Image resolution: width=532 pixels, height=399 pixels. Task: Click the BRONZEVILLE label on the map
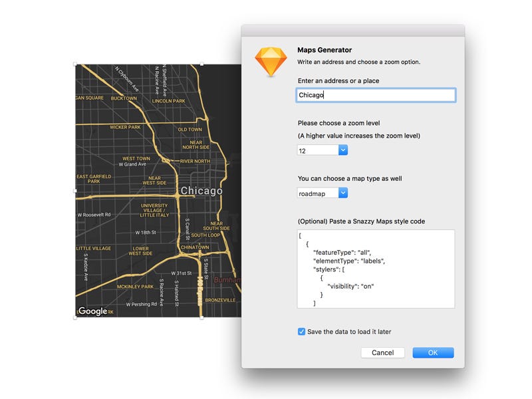[x=220, y=301]
